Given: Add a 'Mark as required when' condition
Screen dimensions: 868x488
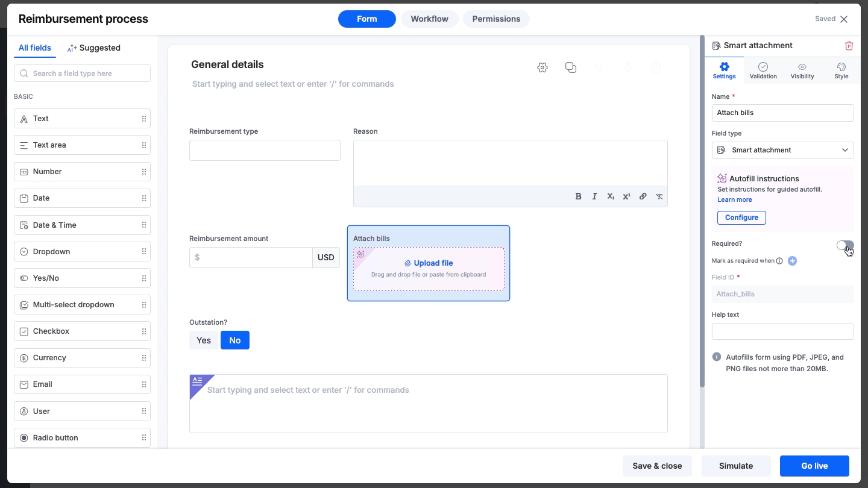Looking at the screenshot, I should coord(793,261).
